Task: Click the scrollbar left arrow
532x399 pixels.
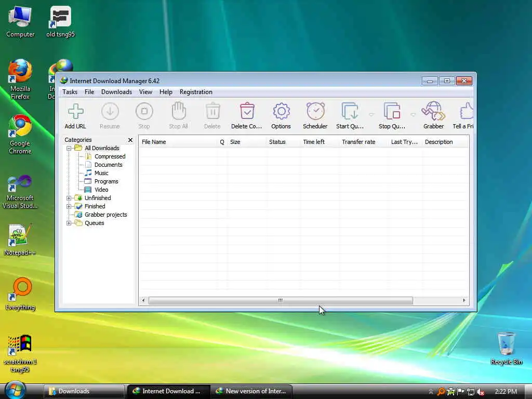Action: 143,300
